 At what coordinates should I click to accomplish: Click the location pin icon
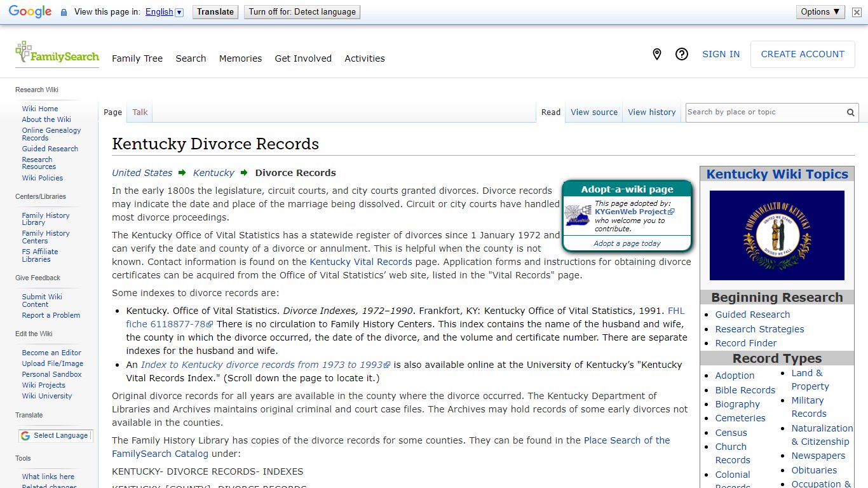coord(657,55)
